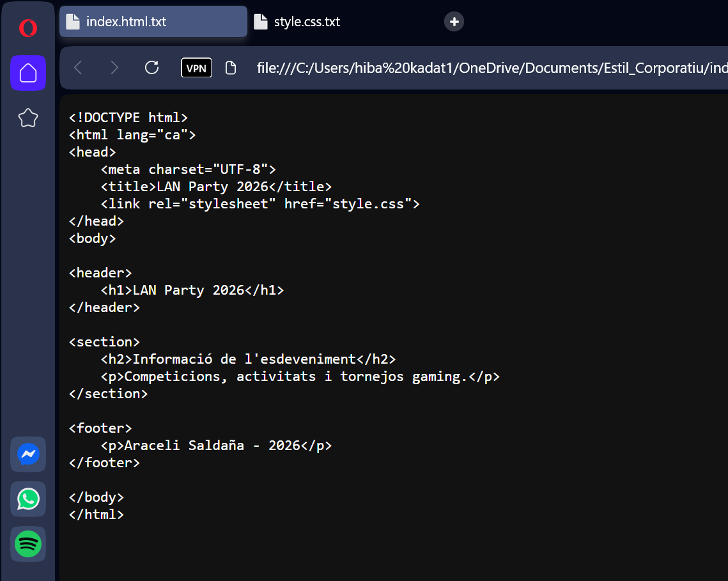Go to the Home start page icon
728x581 pixels.
click(x=28, y=73)
